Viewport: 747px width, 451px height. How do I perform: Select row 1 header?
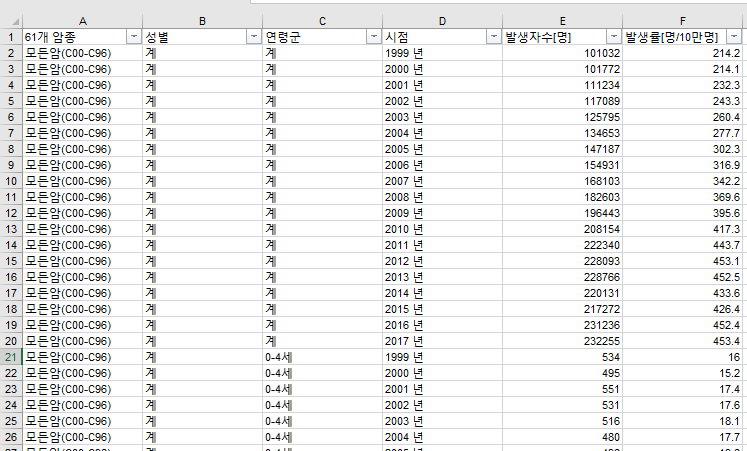11,37
